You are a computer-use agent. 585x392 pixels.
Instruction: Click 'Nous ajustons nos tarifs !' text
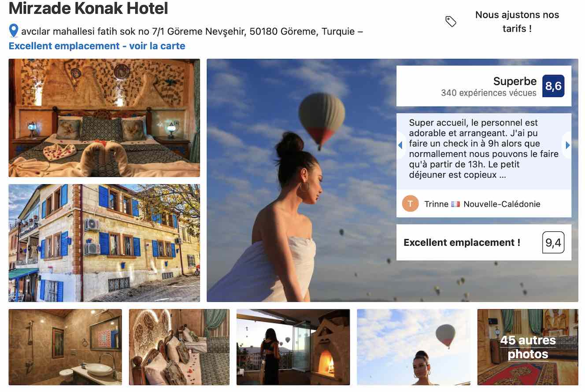tap(517, 22)
